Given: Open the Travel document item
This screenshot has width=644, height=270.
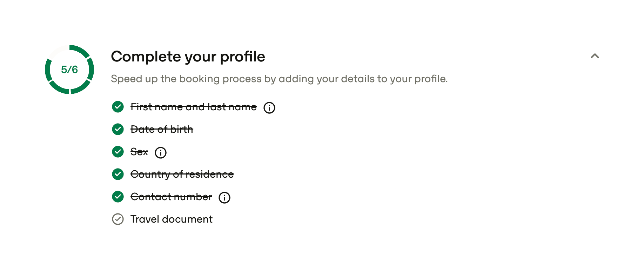Looking at the screenshot, I should (x=171, y=219).
